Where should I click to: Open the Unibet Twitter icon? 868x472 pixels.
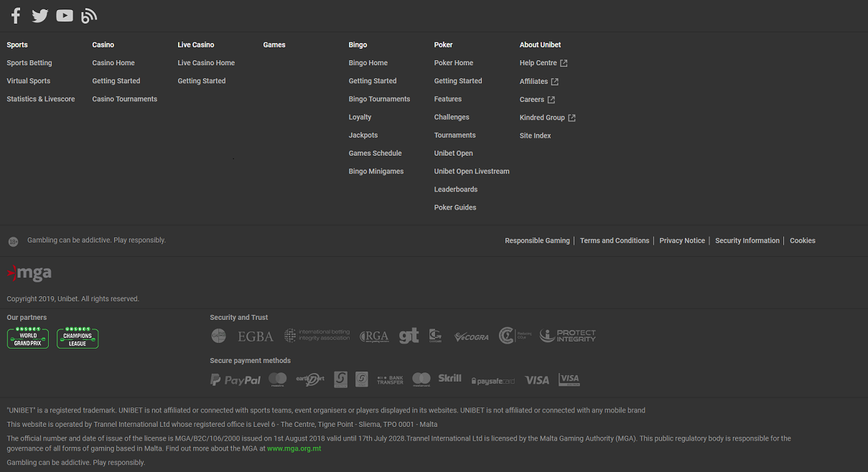tap(40, 16)
